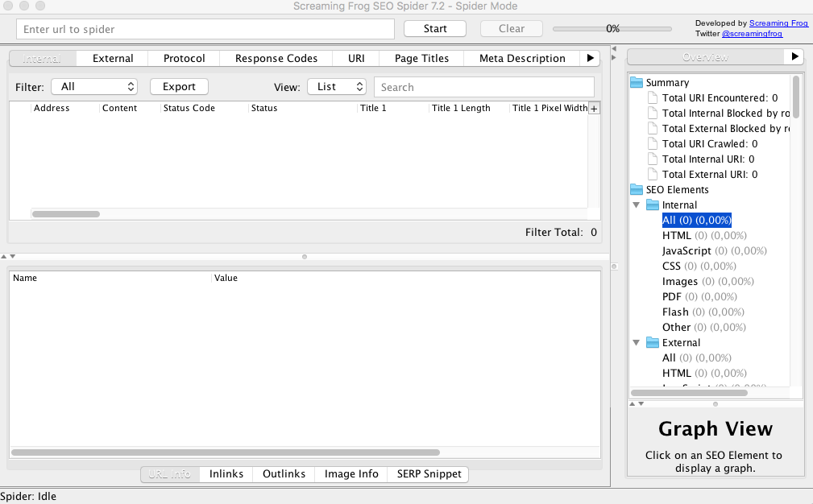The height and width of the screenshot is (504, 813).
Task: Select the Flash tree item
Action: [703, 312]
